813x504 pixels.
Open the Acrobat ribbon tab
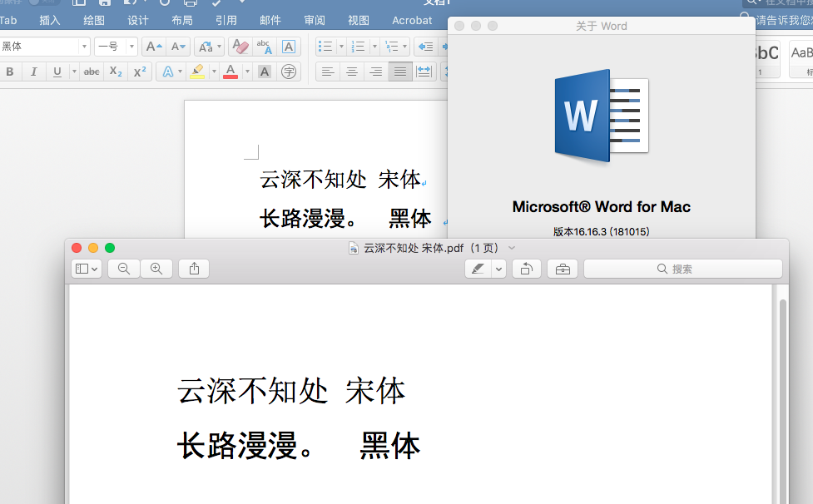[x=412, y=20]
